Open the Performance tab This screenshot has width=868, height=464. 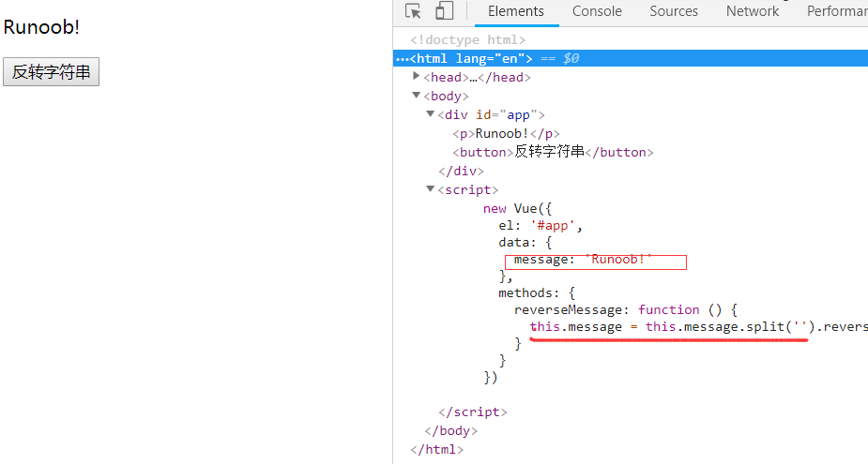click(837, 11)
